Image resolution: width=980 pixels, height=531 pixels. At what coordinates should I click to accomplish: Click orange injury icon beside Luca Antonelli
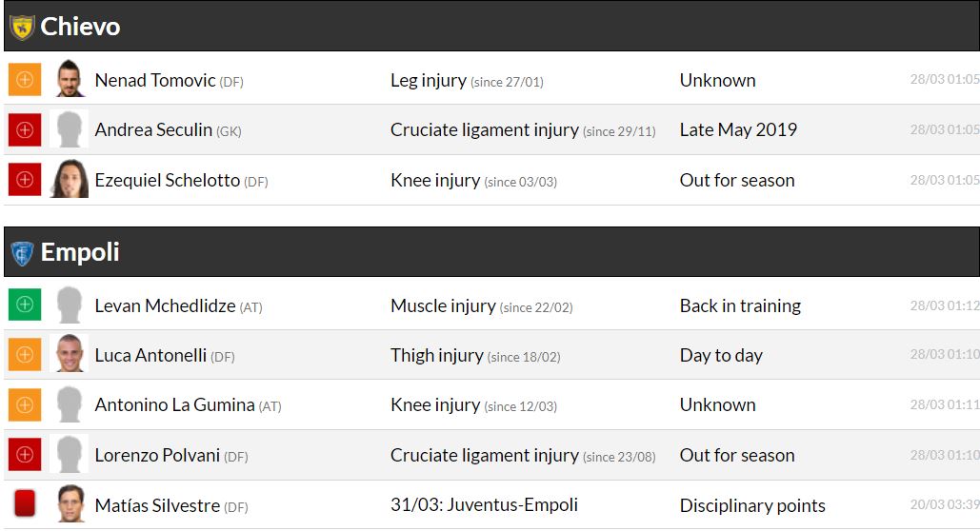tap(25, 355)
